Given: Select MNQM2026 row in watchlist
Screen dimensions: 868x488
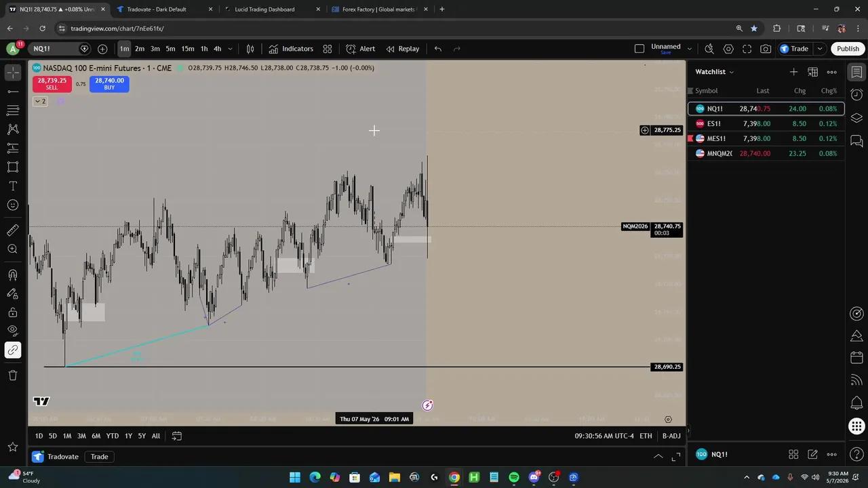Looking at the screenshot, I should (x=766, y=154).
